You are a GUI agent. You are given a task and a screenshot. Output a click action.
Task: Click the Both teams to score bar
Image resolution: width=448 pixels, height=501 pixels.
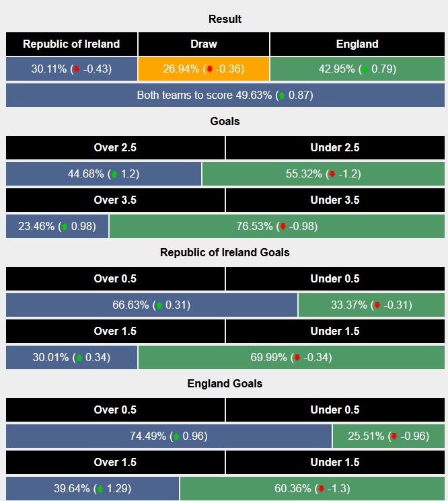coord(225,95)
